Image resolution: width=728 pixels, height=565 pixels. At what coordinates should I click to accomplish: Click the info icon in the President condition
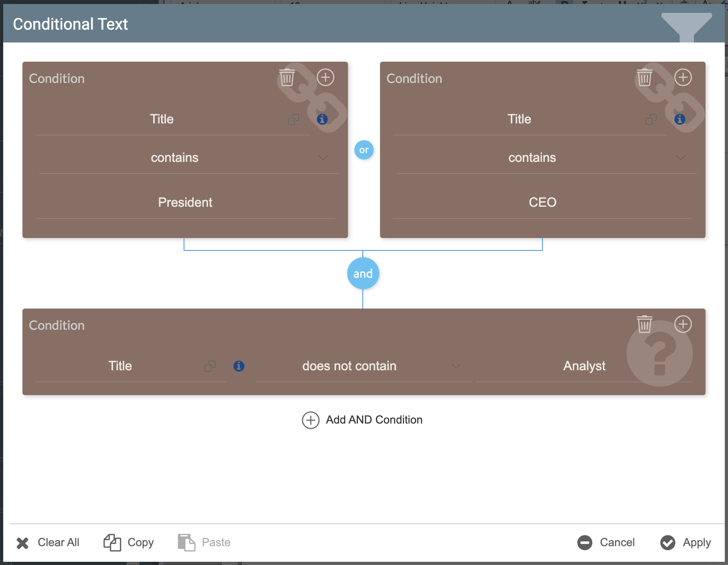pos(322,119)
